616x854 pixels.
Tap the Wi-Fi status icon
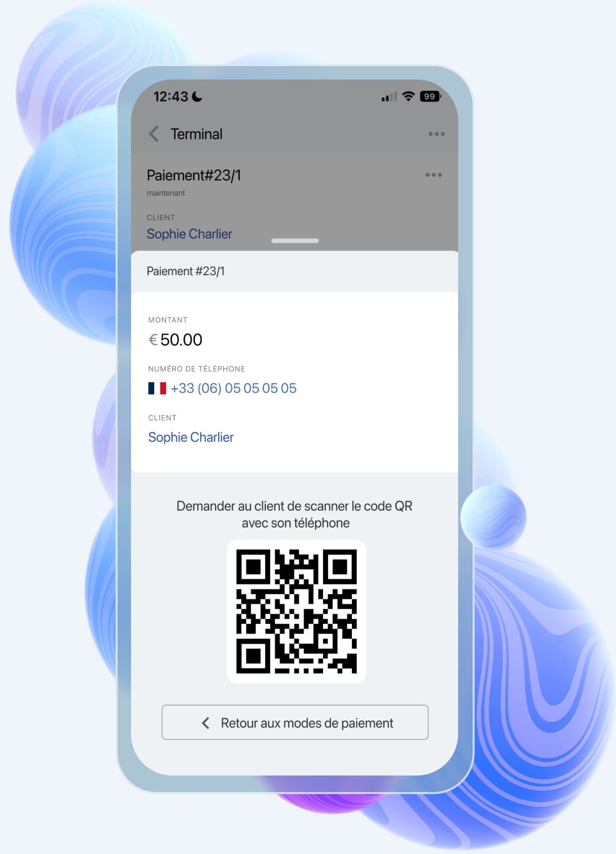click(x=409, y=96)
